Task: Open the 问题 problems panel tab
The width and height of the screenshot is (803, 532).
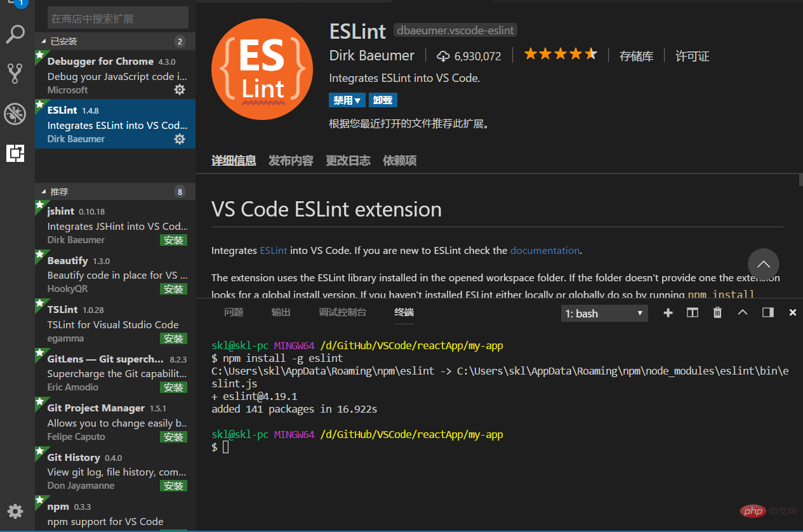Action: coord(234,312)
